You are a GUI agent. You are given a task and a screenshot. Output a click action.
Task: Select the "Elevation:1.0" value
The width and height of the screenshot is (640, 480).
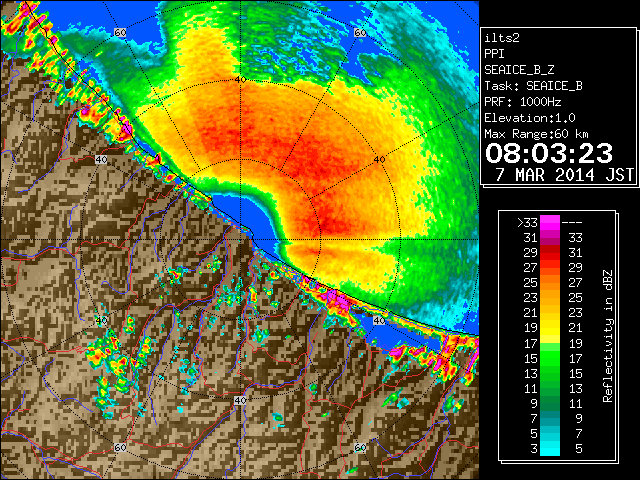pyautogui.click(x=530, y=118)
